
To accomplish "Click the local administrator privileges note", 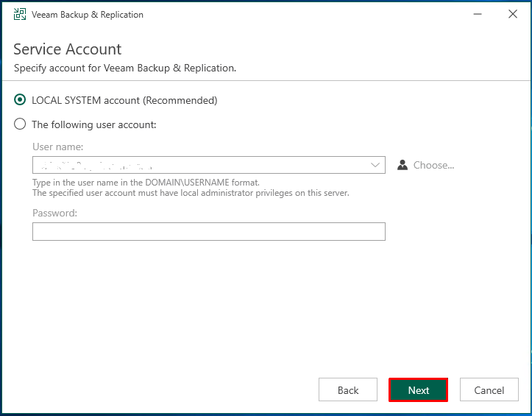I will coord(191,193).
